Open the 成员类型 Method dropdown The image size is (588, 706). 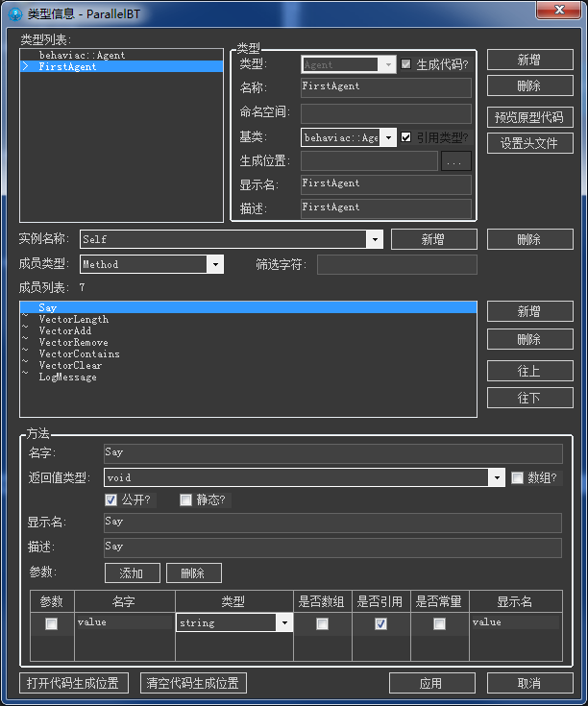(x=215, y=264)
